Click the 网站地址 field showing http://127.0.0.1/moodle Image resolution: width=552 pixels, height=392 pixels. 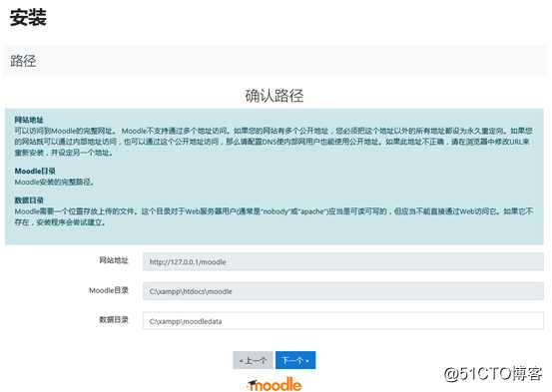pyautogui.click(x=343, y=261)
